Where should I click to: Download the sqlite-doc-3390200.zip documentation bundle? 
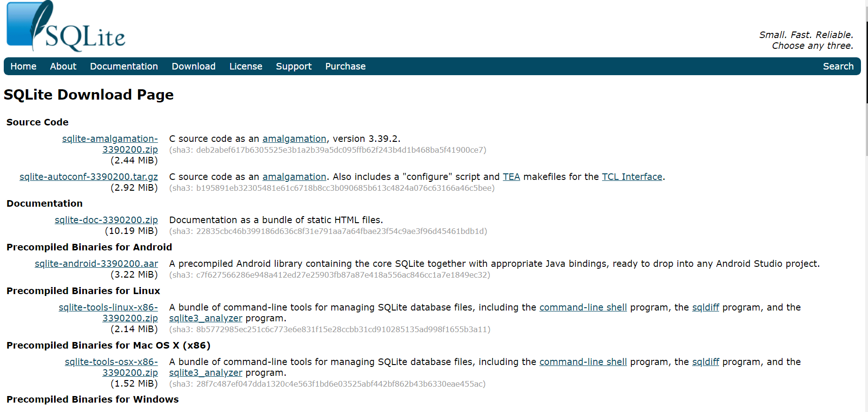click(x=106, y=219)
